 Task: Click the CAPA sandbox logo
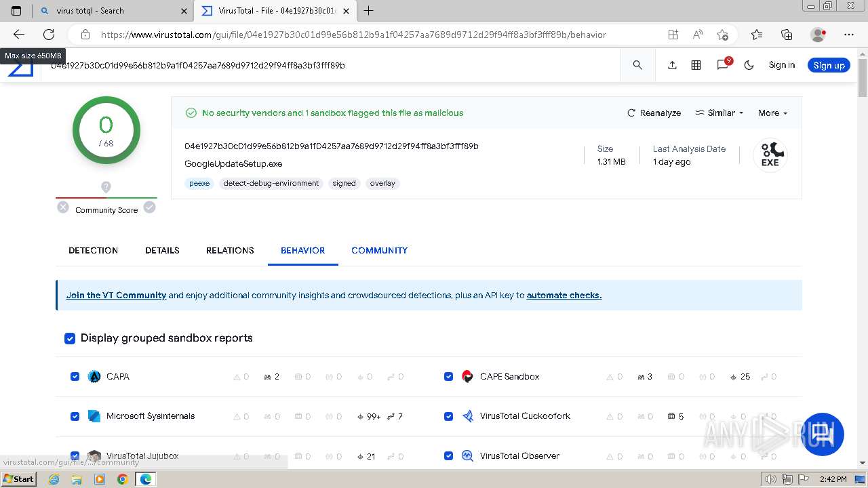[x=94, y=377]
